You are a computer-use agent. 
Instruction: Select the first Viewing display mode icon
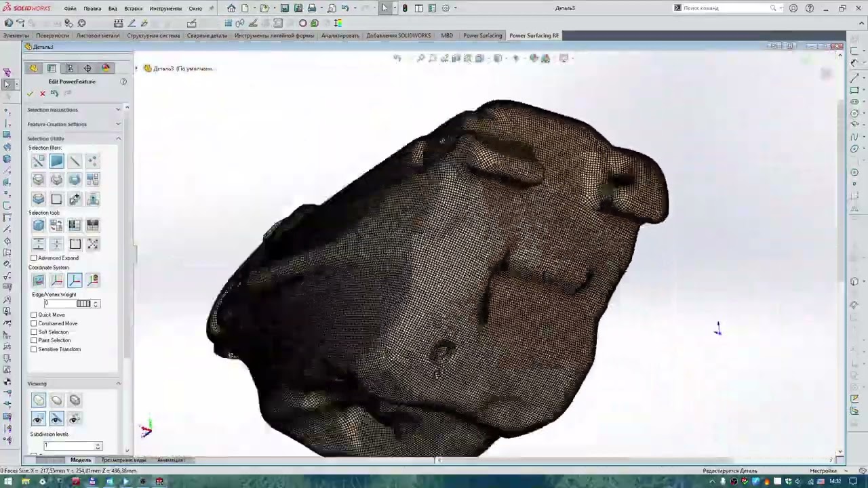tap(39, 401)
